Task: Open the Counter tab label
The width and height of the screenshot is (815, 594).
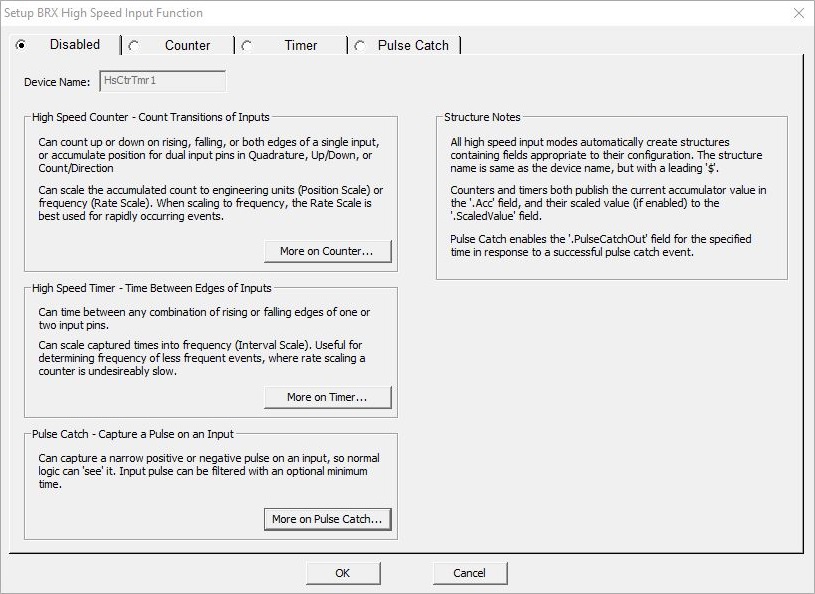Action: 188,46
